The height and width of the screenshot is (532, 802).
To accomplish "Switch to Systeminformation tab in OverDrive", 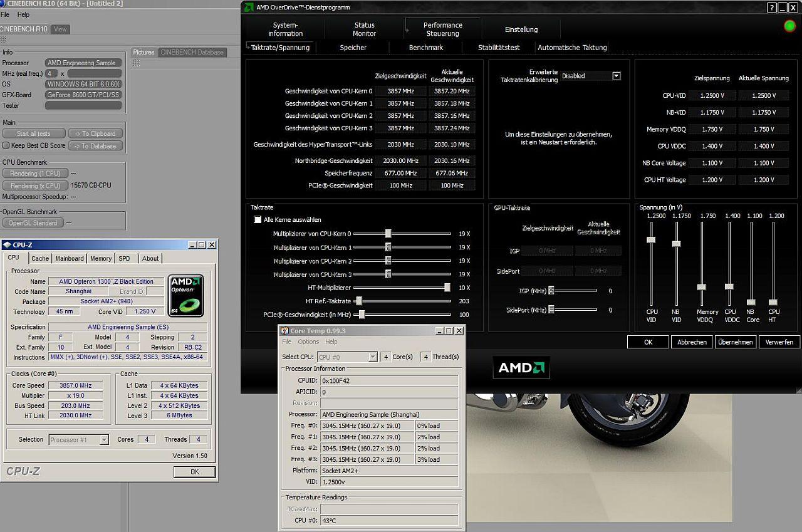I will (x=286, y=29).
